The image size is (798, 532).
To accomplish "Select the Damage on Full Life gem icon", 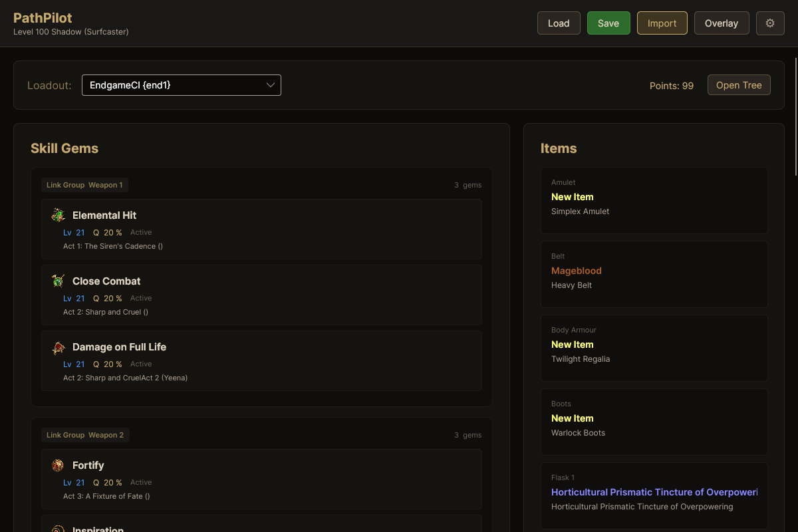I will point(57,346).
